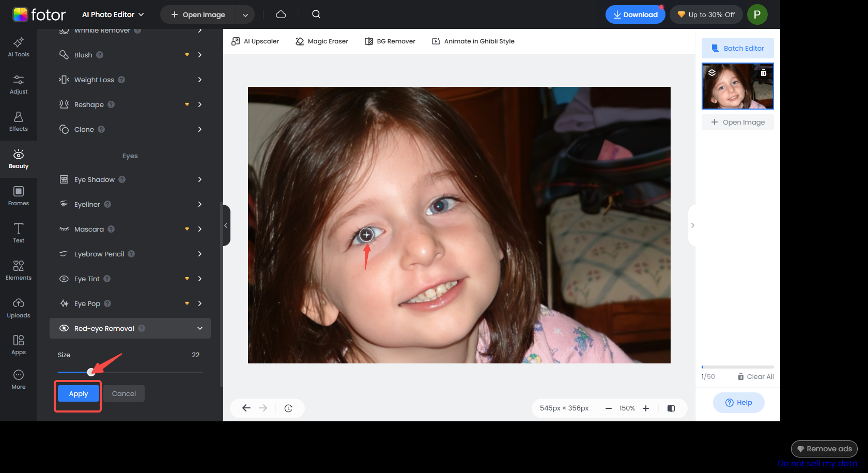Delete the image using thumbnail trash icon
The image size is (868, 473).
tap(764, 73)
